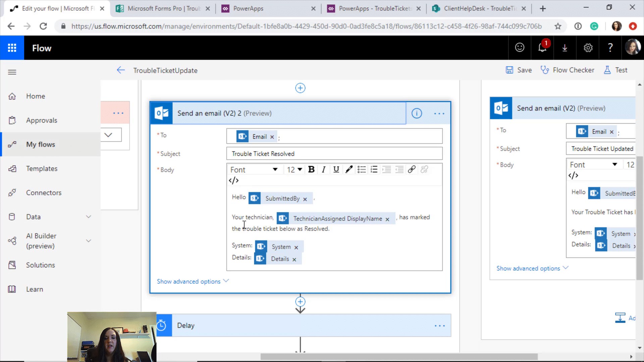Open Flow settings gear

coord(588,48)
